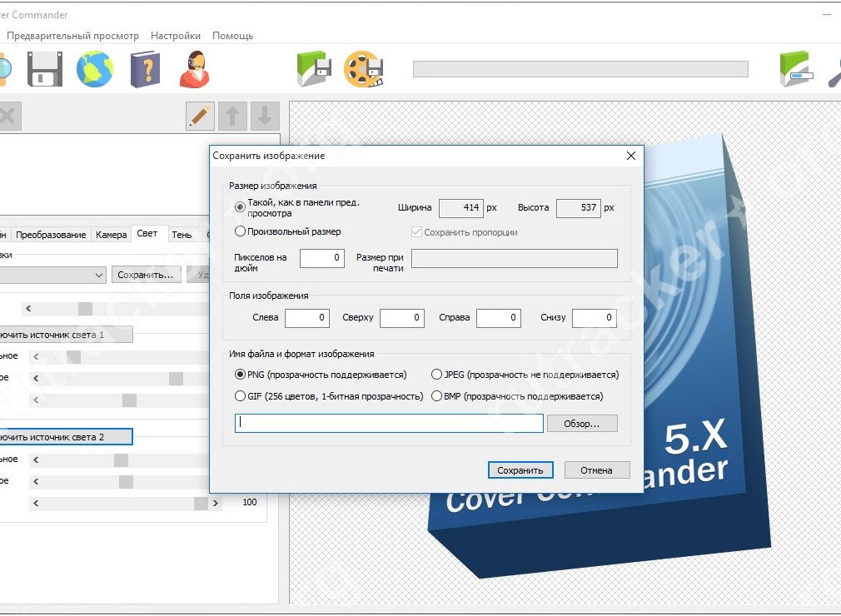
Task: Click the Сверху margin field
Action: pos(401,317)
